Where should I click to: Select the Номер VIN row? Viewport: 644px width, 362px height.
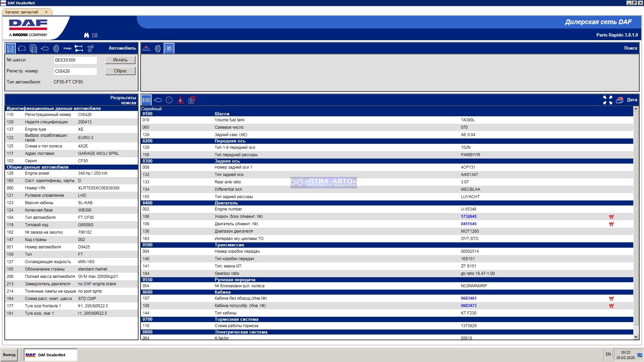point(71,188)
